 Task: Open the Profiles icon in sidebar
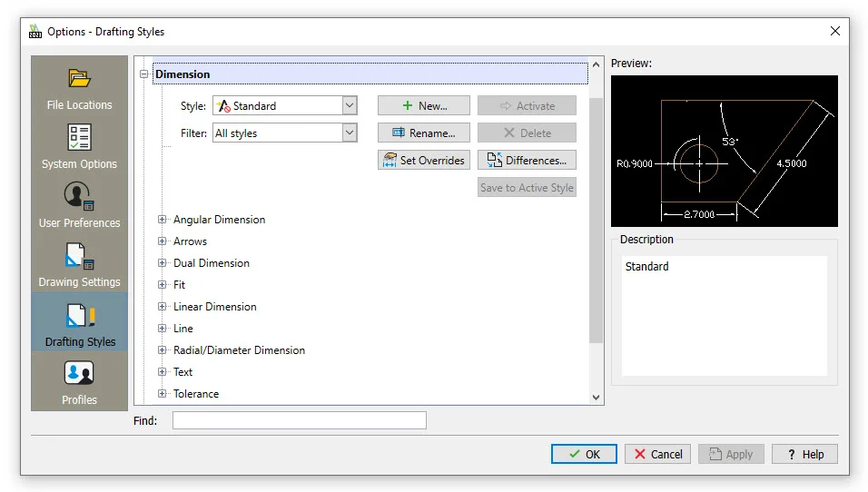80,374
